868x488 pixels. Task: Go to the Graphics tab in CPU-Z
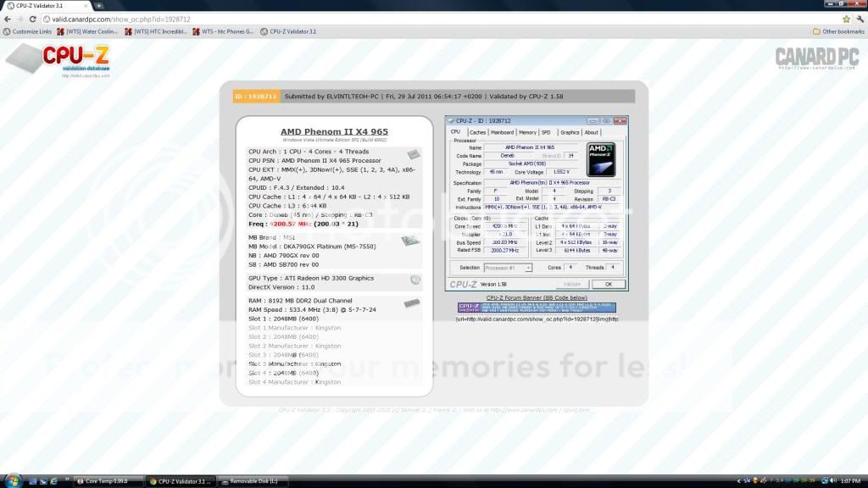tap(570, 132)
